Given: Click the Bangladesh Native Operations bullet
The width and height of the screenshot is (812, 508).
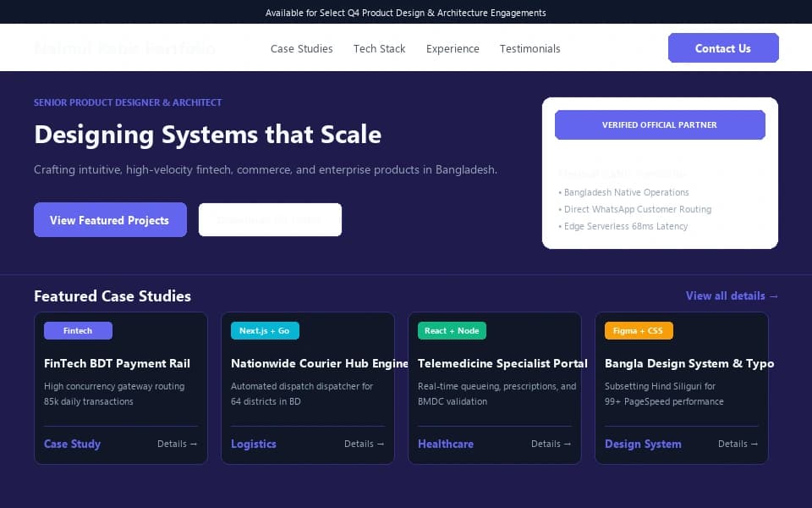Looking at the screenshot, I should 623,192.
